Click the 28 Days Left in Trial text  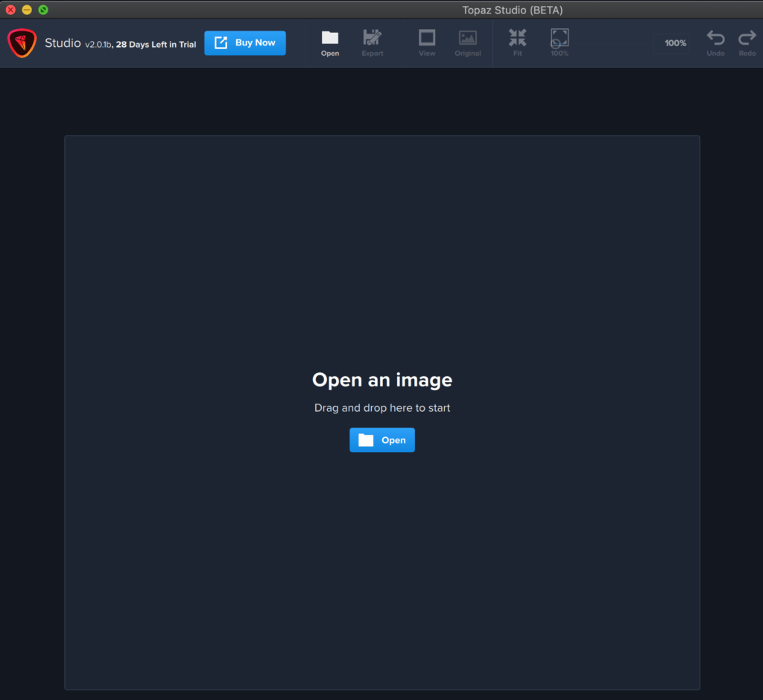156,43
